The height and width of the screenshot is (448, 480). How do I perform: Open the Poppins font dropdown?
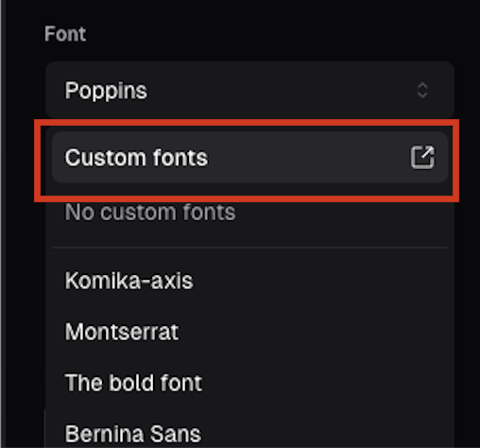tap(249, 90)
